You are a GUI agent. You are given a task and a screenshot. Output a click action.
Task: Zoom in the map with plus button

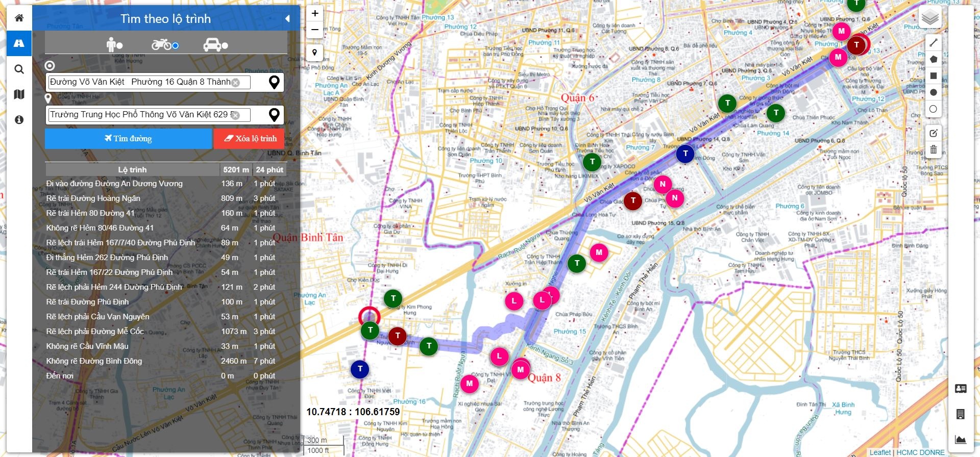click(x=315, y=14)
